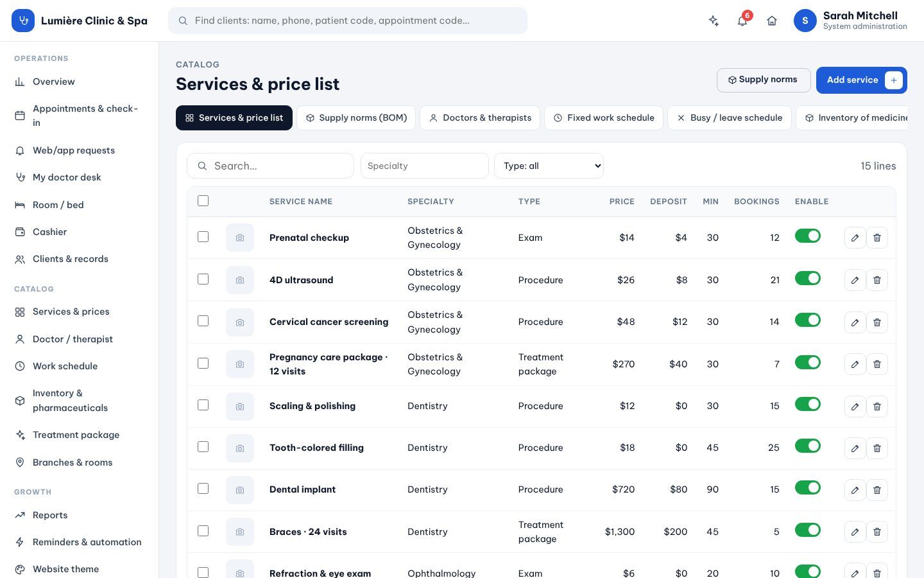Image resolution: width=924 pixels, height=578 pixels.
Task: Click the Specialty filter field
Action: [425, 166]
